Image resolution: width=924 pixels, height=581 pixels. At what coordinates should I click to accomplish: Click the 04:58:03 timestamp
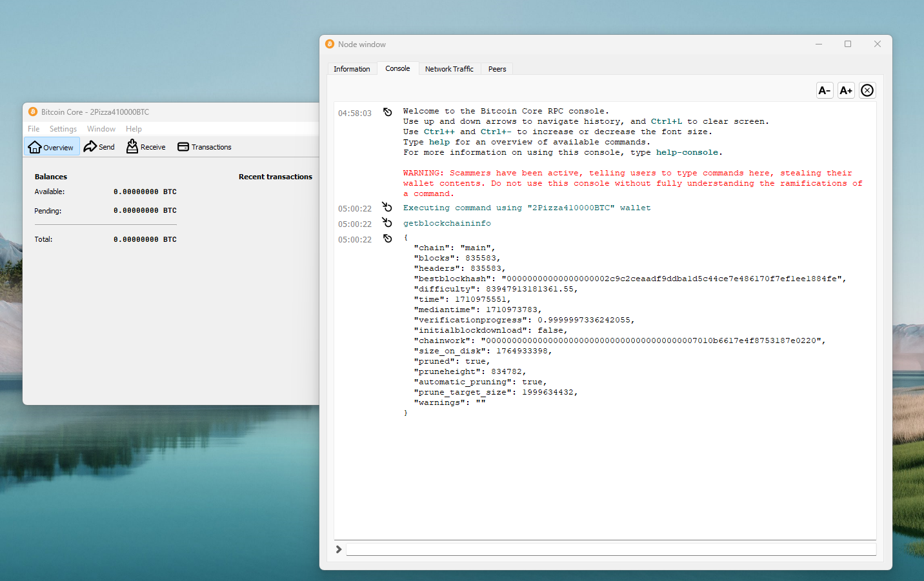pyautogui.click(x=355, y=113)
